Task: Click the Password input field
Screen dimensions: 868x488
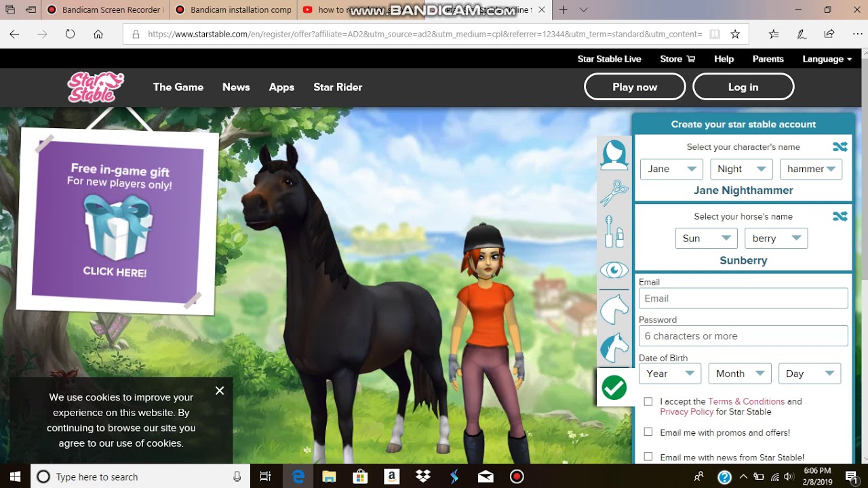Action: tap(743, 336)
